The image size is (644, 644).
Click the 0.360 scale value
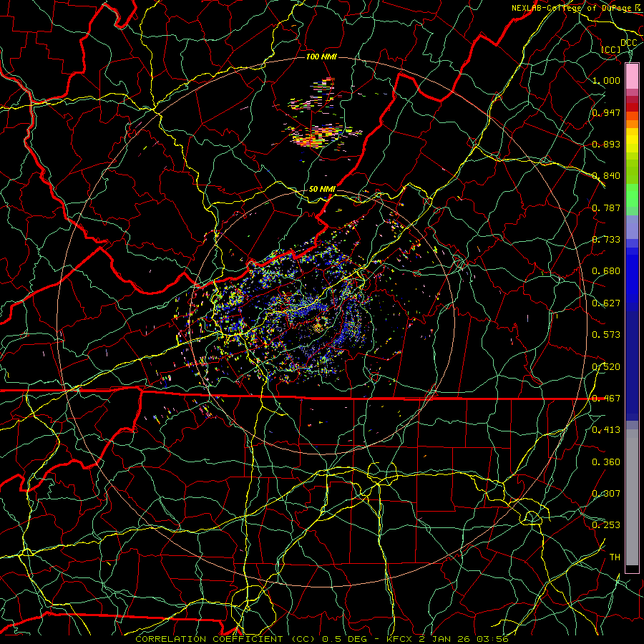[606, 462]
